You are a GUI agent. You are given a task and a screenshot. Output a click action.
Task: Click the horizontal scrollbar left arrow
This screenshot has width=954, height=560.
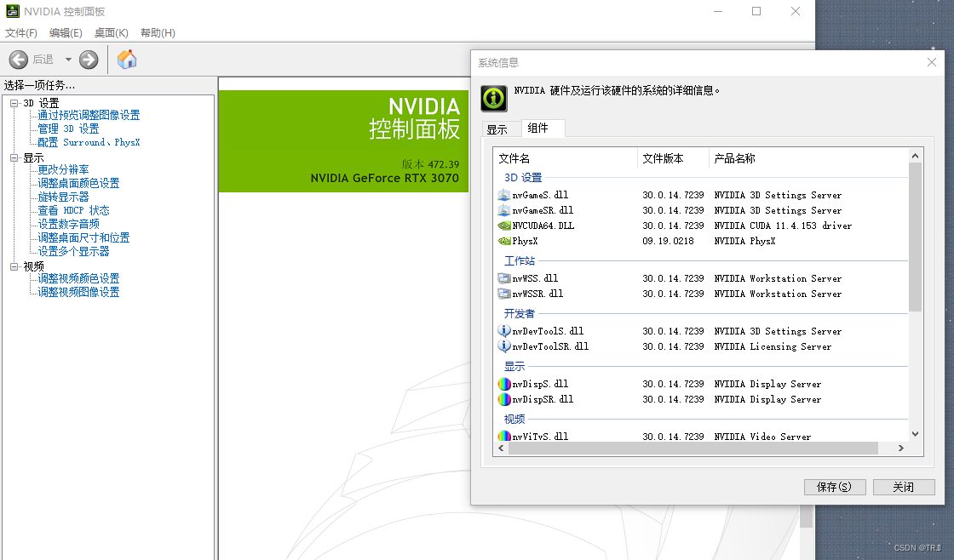[x=501, y=449]
